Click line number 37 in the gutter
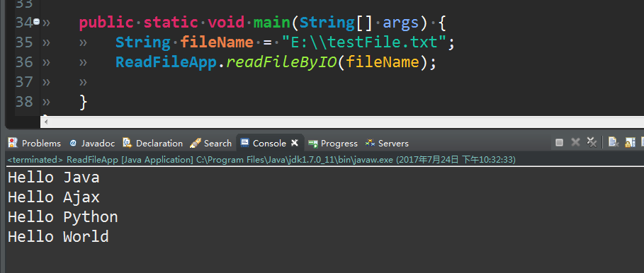The height and width of the screenshot is (273, 644). (24, 81)
